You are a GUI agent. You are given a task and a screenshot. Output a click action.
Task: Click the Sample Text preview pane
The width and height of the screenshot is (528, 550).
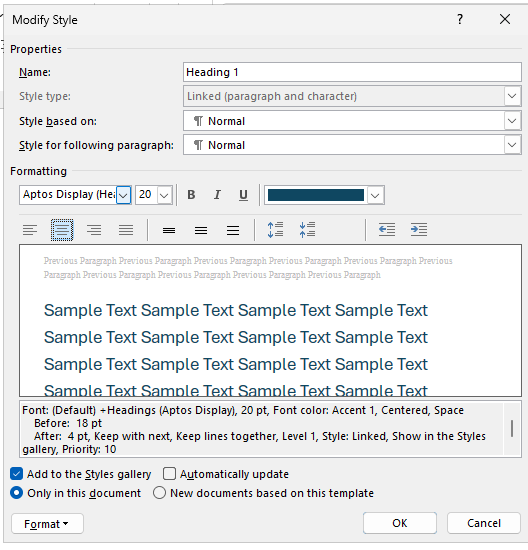(270, 321)
